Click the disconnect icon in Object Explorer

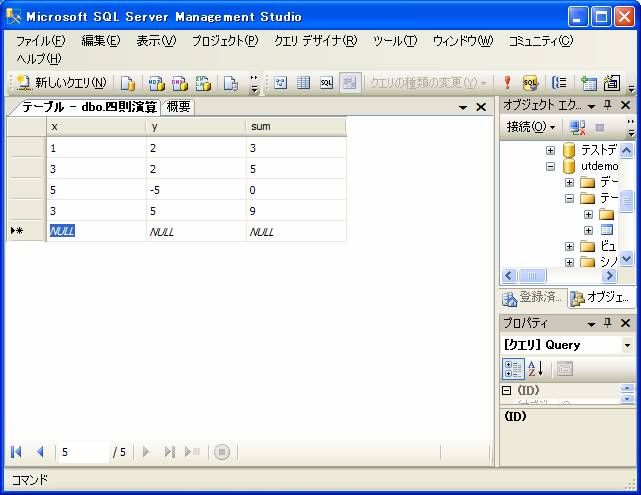(x=577, y=127)
